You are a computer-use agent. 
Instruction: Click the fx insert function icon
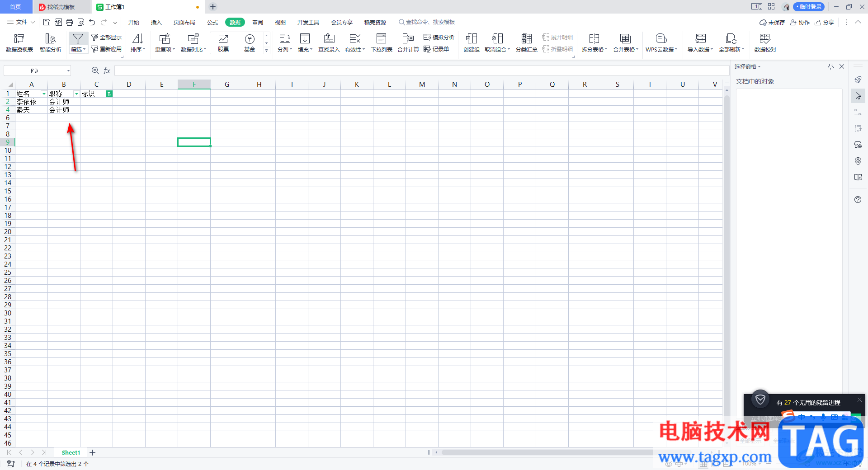107,70
